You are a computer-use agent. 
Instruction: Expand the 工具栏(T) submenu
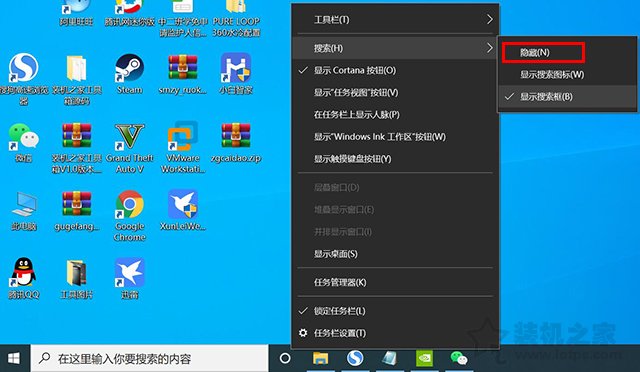point(395,19)
